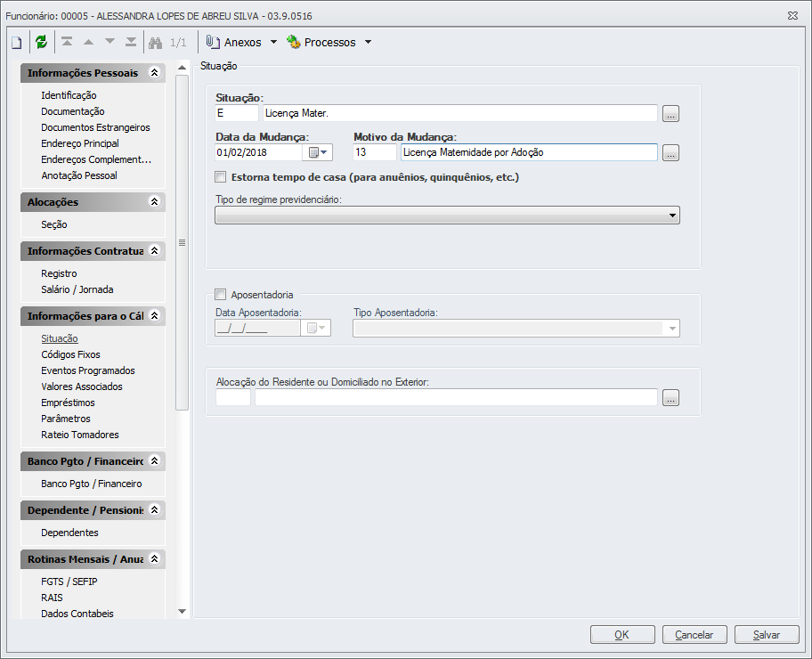
Task: Click the Salvar button
Action: click(x=767, y=635)
